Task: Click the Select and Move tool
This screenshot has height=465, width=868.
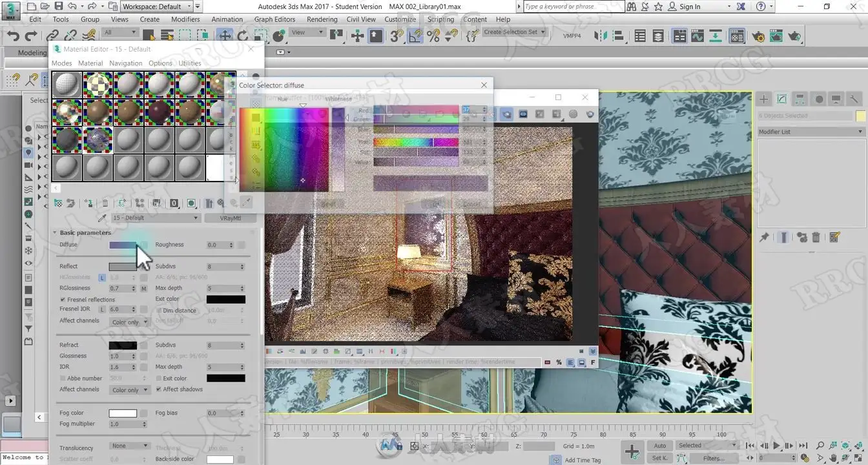Action: [225, 36]
